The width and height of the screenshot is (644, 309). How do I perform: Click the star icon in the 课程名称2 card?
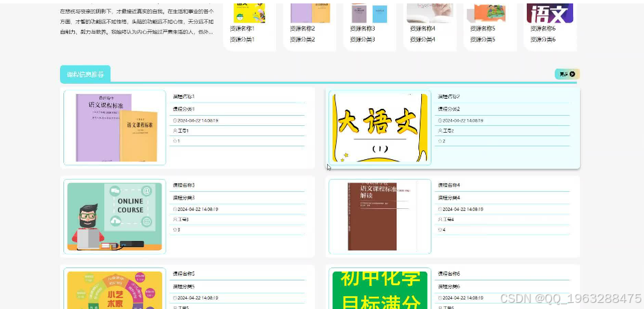[x=440, y=141]
